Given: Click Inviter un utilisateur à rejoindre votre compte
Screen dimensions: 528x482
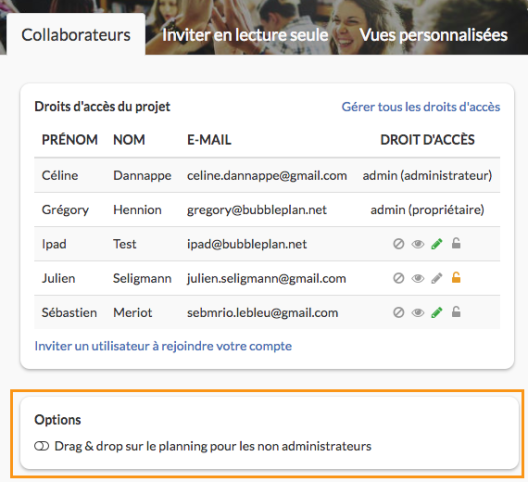Looking at the screenshot, I should click(163, 346).
